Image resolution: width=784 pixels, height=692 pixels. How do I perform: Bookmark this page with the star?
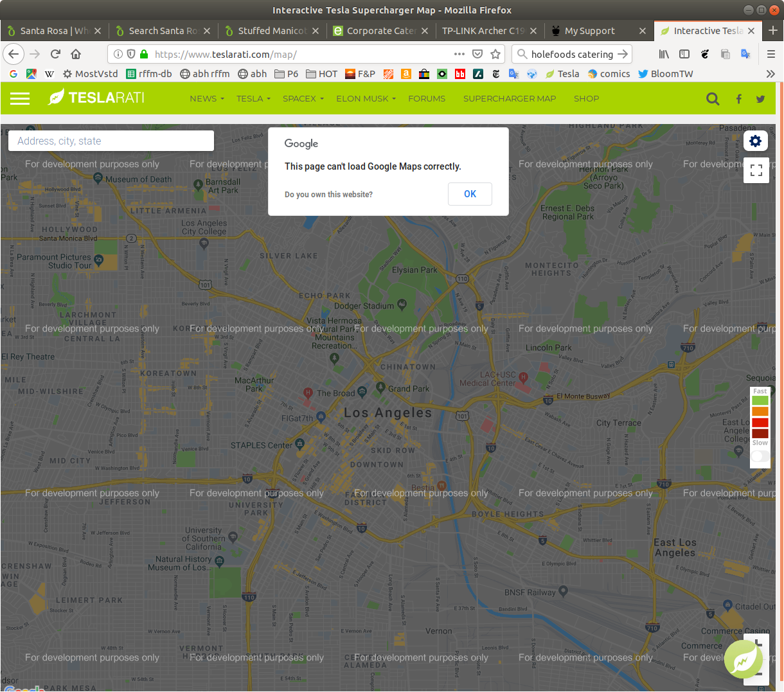coord(495,54)
